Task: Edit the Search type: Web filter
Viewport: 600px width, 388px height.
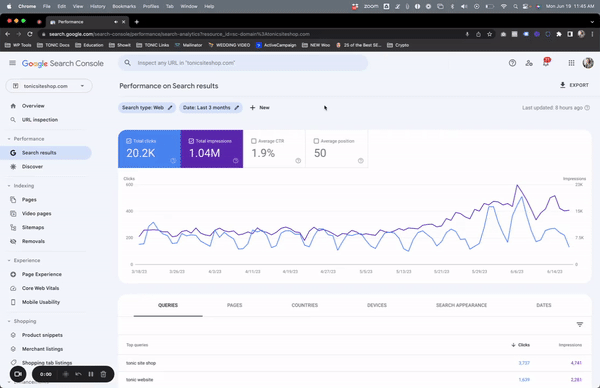Action: coord(147,108)
